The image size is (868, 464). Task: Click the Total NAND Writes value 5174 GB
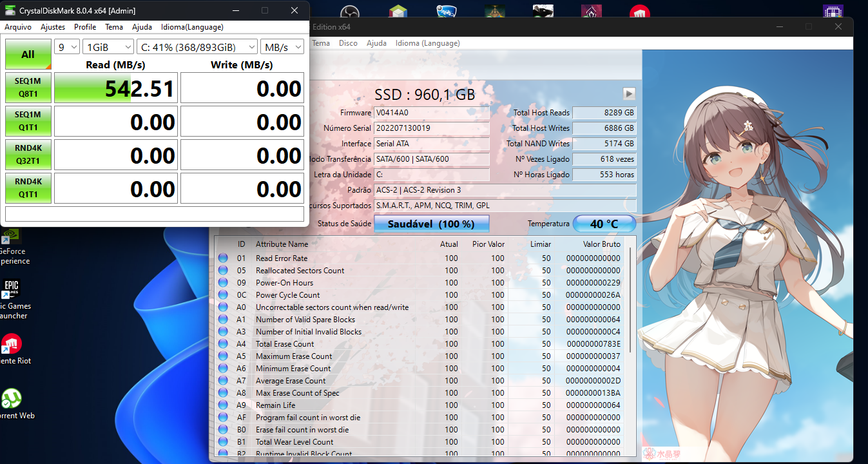604,144
